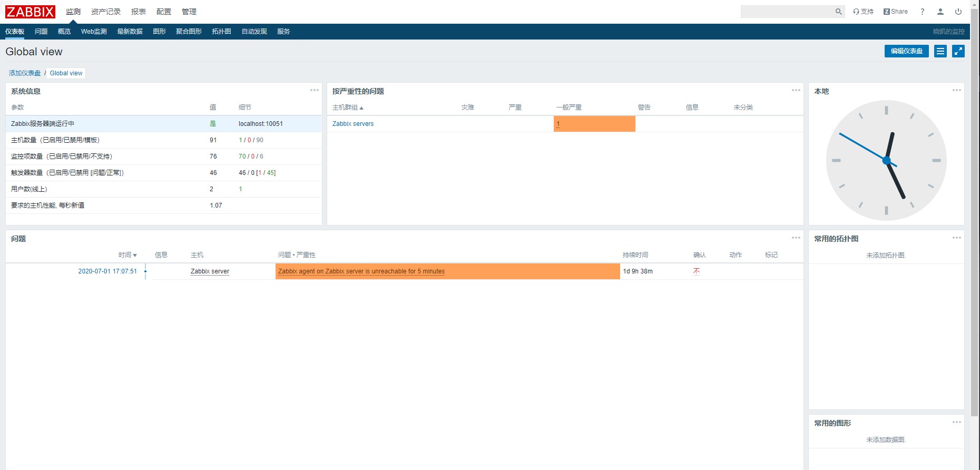980x470 pixels.
Task: Click the localhost:10051 detail value
Action: [x=261, y=124]
